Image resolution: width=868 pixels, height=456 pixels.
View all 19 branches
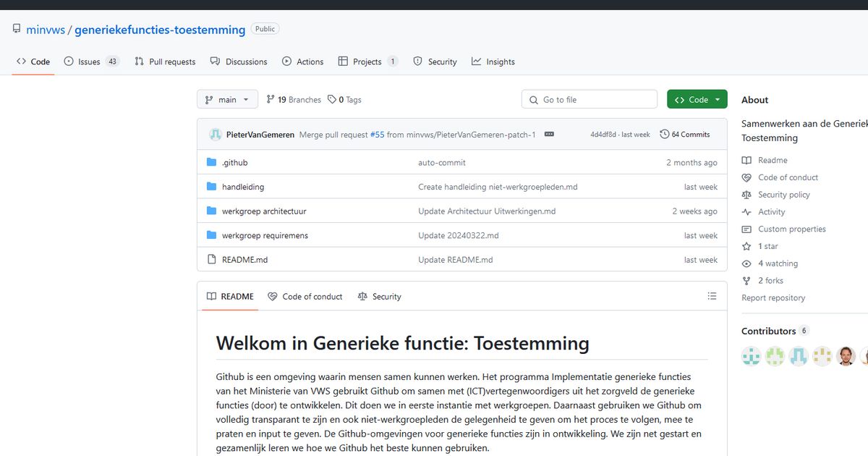293,99
